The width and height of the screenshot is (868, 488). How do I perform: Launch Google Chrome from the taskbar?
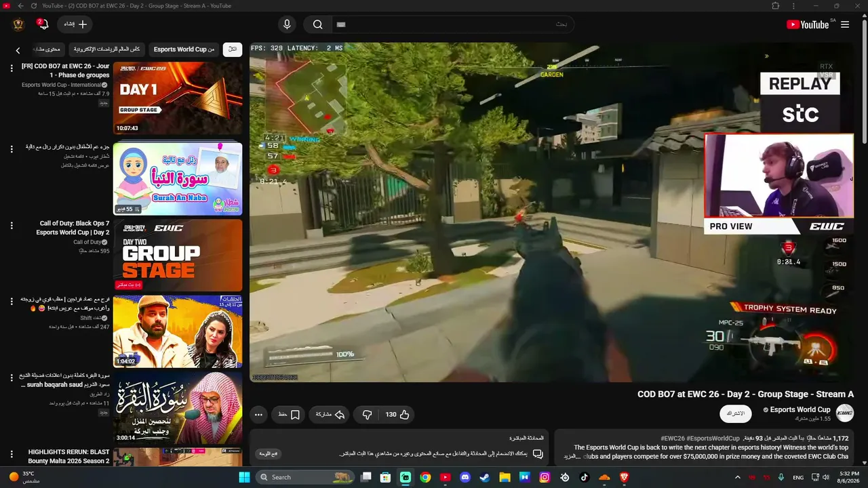425,477
